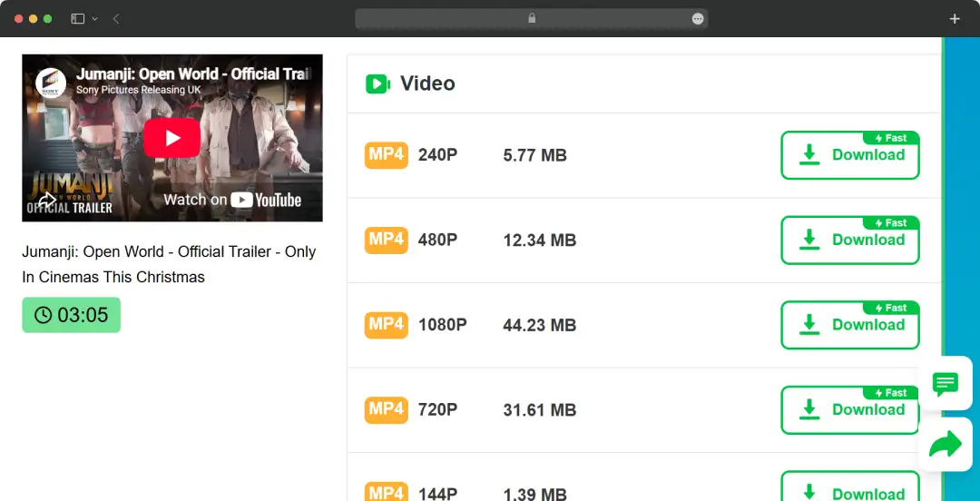Download the 720P MP4 video
The image size is (980, 501).
850,410
